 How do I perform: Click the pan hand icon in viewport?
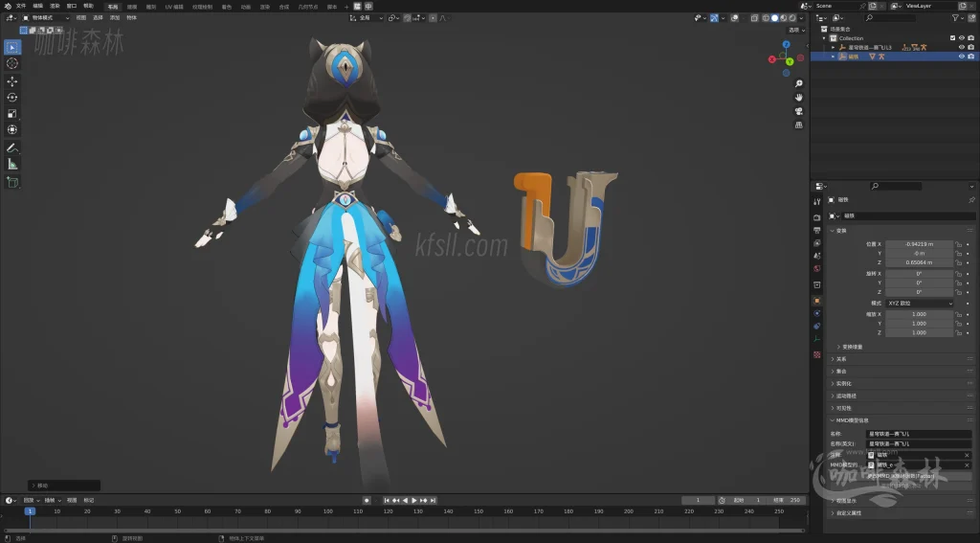(799, 97)
